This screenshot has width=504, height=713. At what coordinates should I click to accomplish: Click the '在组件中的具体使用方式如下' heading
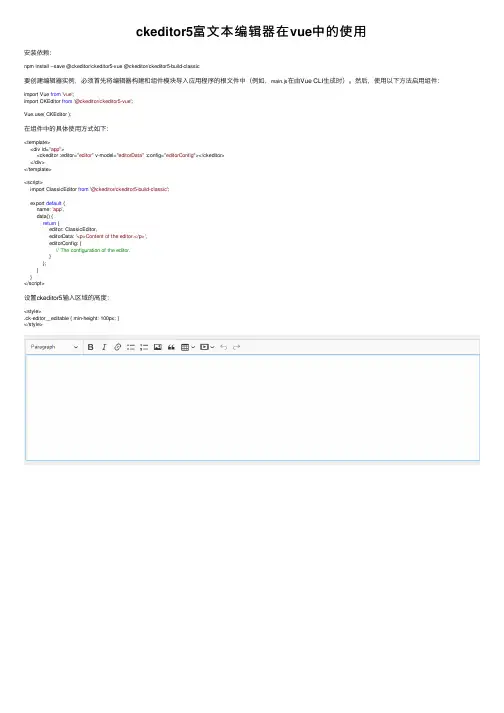click(66, 129)
